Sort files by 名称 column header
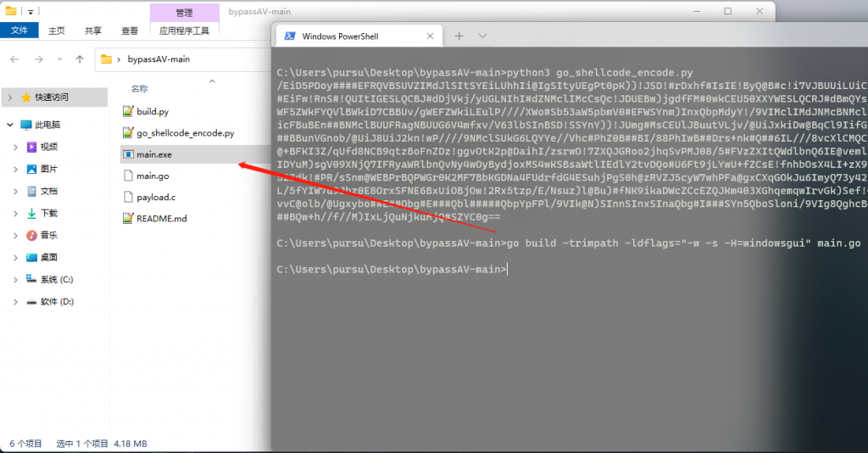Screen dimensions: 868x453 140,88
